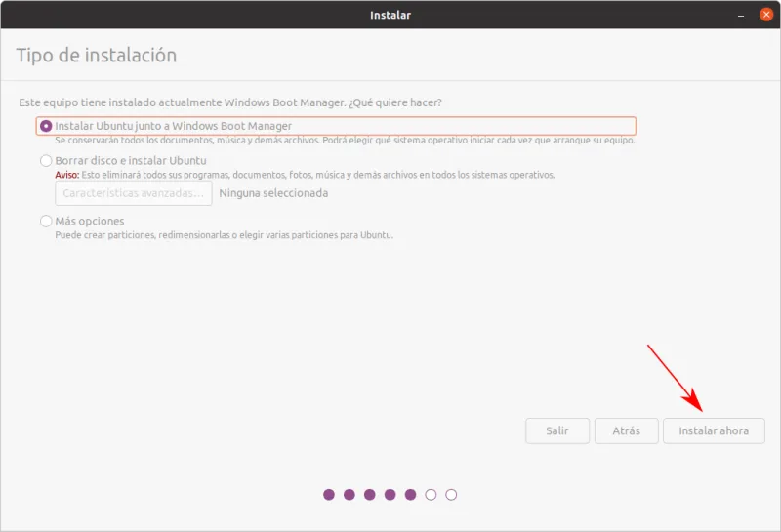Viewport: 781px width, 532px height.
Task: Close the Instalar window
Action: point(766,15)
